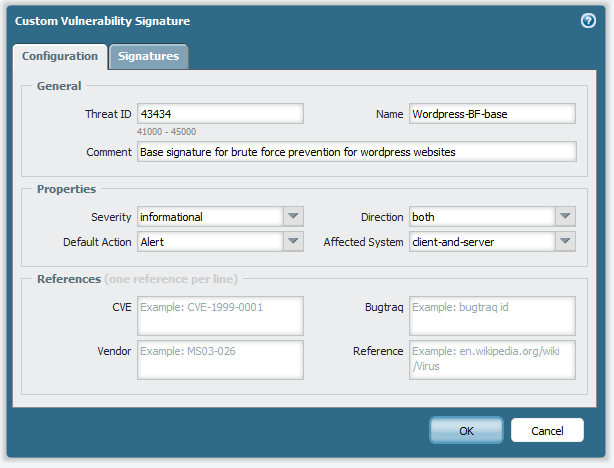Select the Configuration tab
This screenshot has width=614, height=468.
point(60,57)
